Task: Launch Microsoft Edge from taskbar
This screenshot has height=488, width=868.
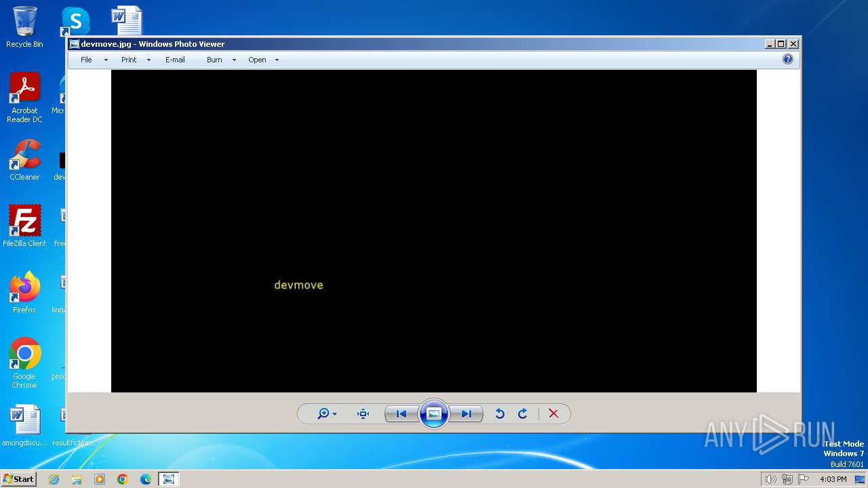Action: coord(146,479)
